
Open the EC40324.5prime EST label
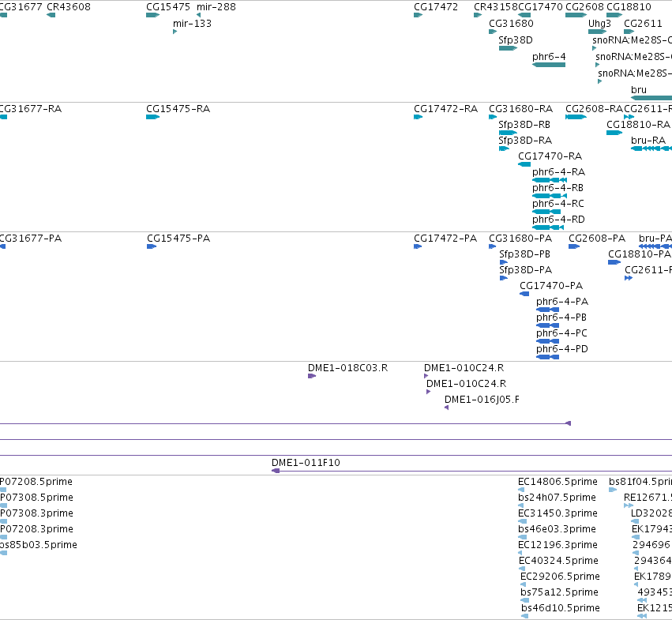[x=559, y=562]
